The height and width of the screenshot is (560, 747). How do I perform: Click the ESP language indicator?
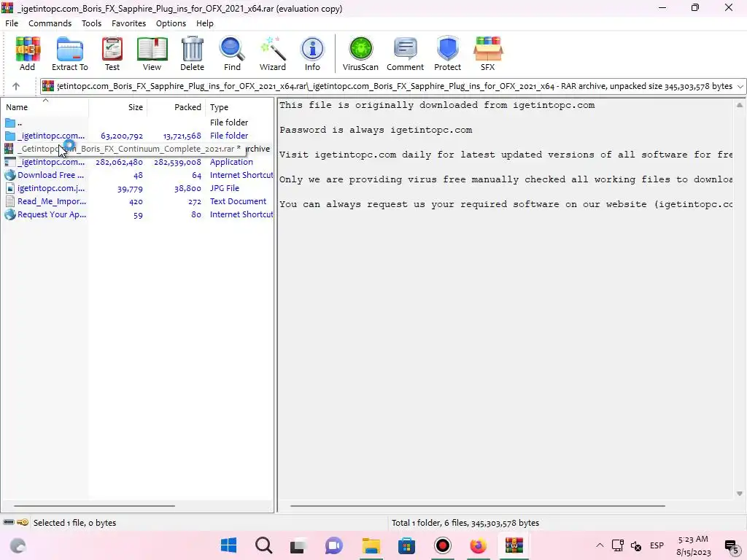tap(657, 545)
